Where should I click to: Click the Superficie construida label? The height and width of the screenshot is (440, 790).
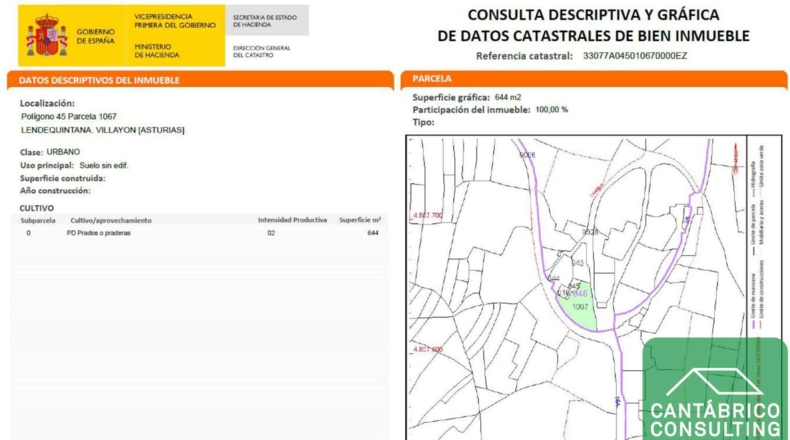tap(63, 178)
